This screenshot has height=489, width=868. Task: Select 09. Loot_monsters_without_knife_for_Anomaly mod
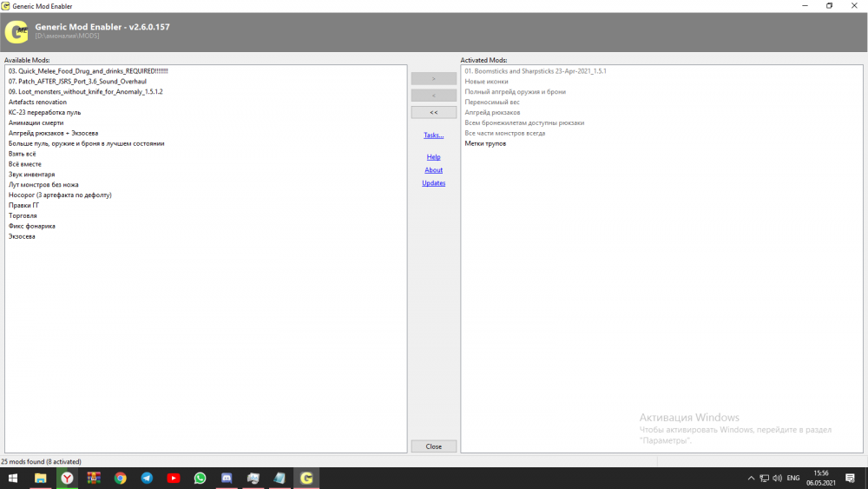coord(85,92)
